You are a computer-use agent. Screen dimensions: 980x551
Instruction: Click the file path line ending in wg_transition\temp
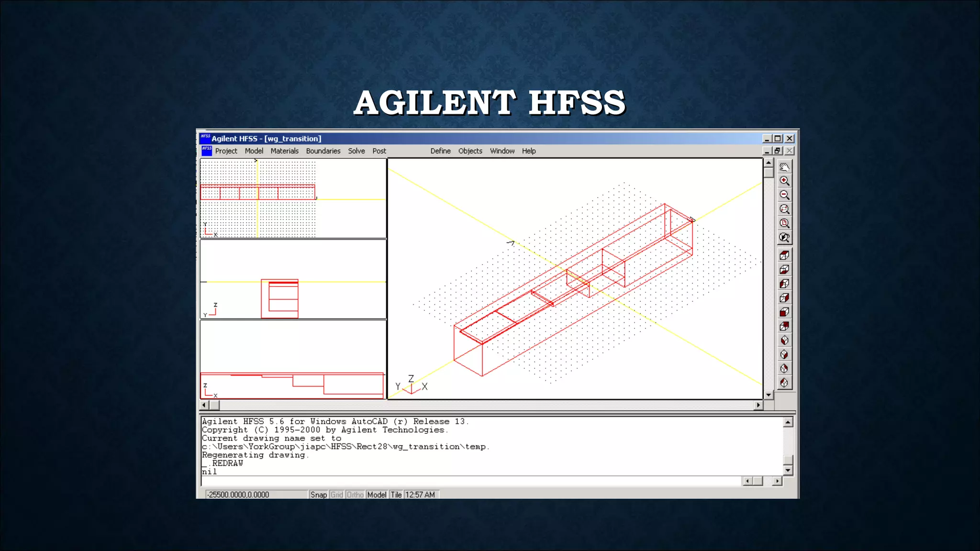click(x=345, y=446)
